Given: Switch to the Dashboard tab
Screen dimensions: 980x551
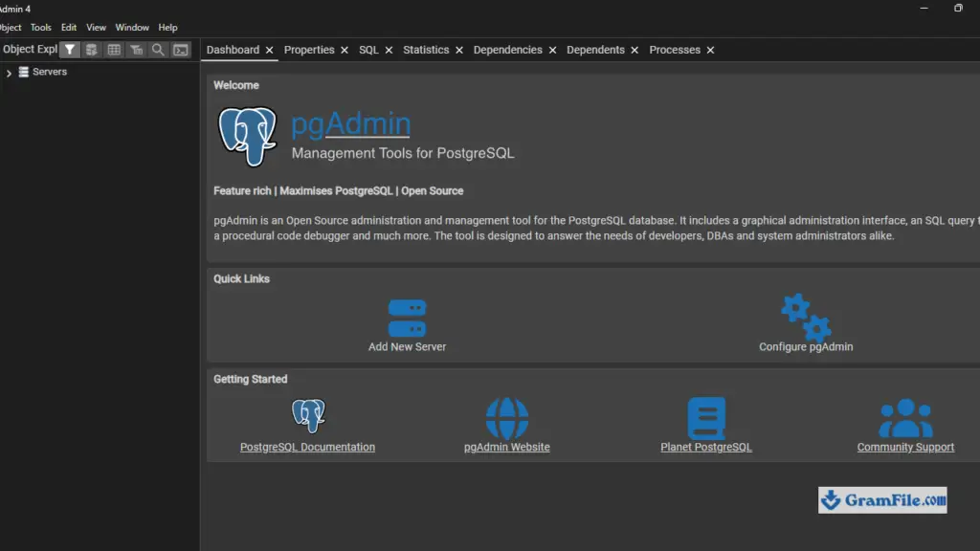Looking at the screenshot, I should click(x=233, y=50).
